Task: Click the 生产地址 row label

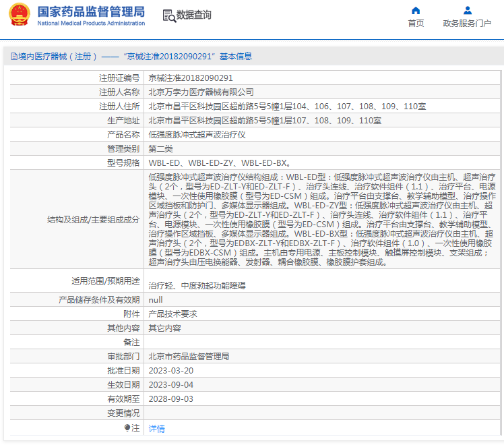Action: point(123,121)
